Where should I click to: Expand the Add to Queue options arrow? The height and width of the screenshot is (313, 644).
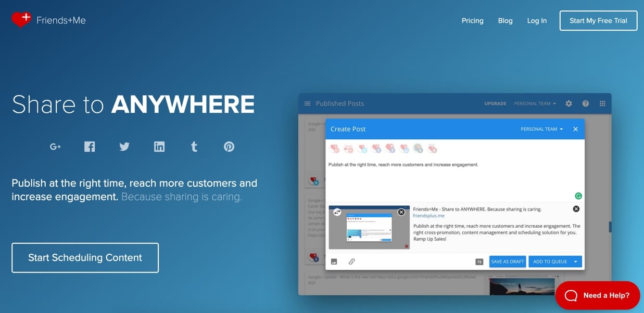pos(576,262)
